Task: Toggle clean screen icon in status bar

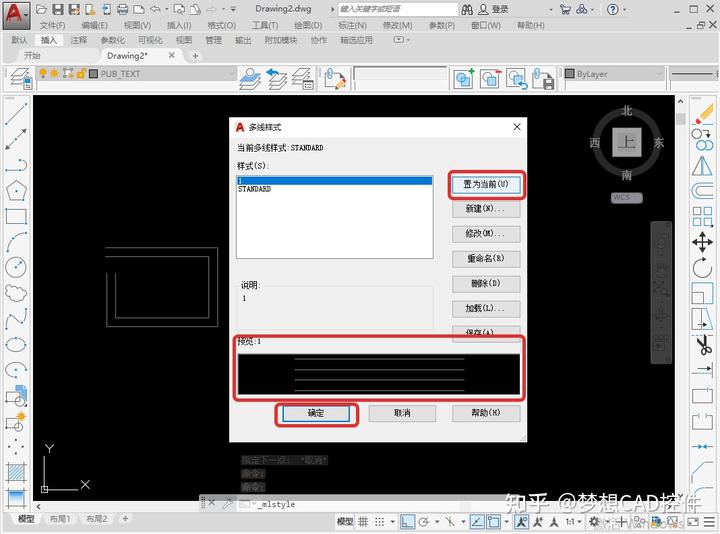Action: pyautogui.click(x=693, y=522)
